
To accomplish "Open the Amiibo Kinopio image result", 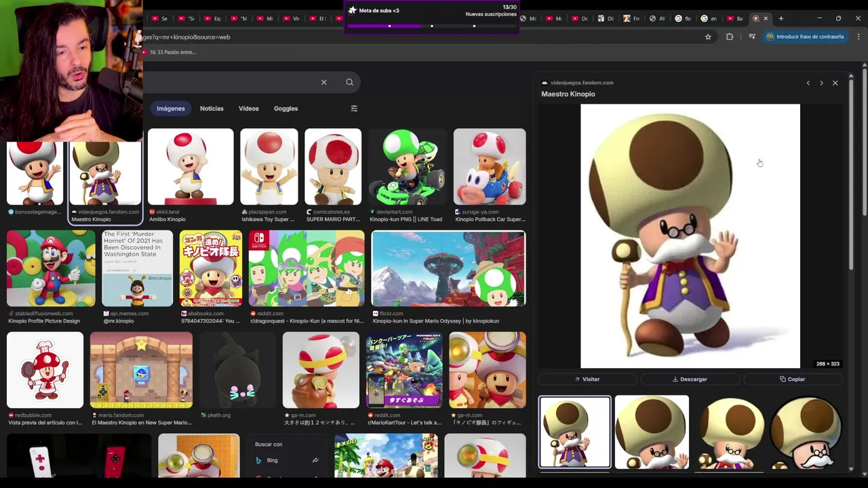I will pyautogui.click(x=191, y=167).
